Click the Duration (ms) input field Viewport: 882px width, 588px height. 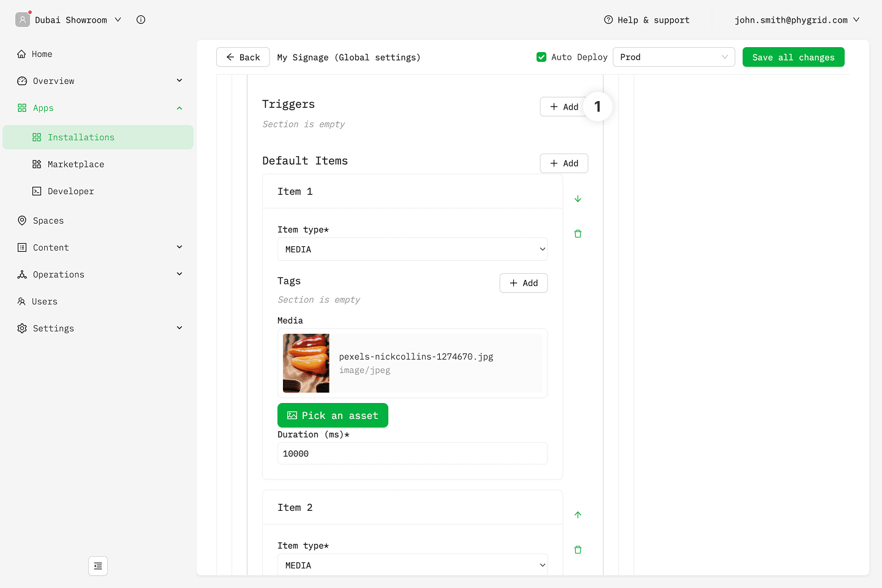[x=412, y=454]
